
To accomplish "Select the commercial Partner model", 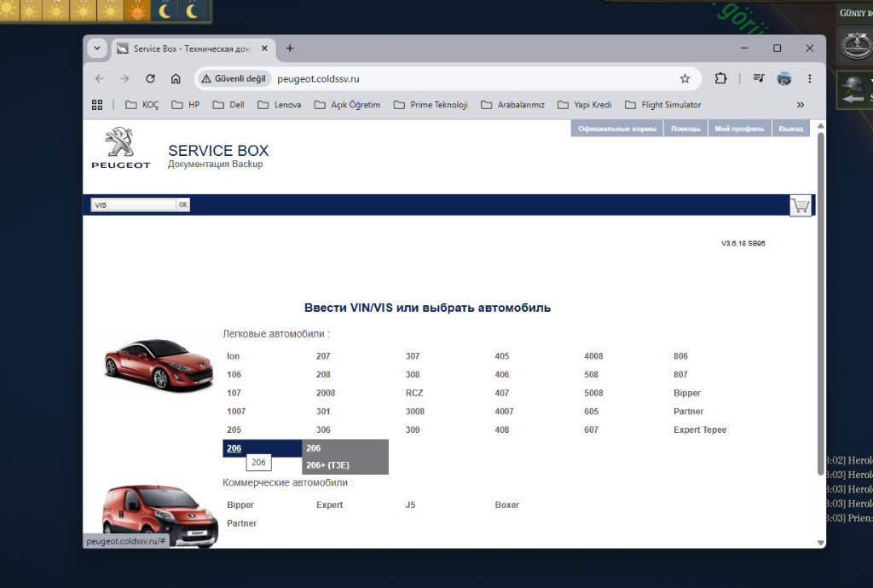I will pyautogui.click(x=241, y=523).
